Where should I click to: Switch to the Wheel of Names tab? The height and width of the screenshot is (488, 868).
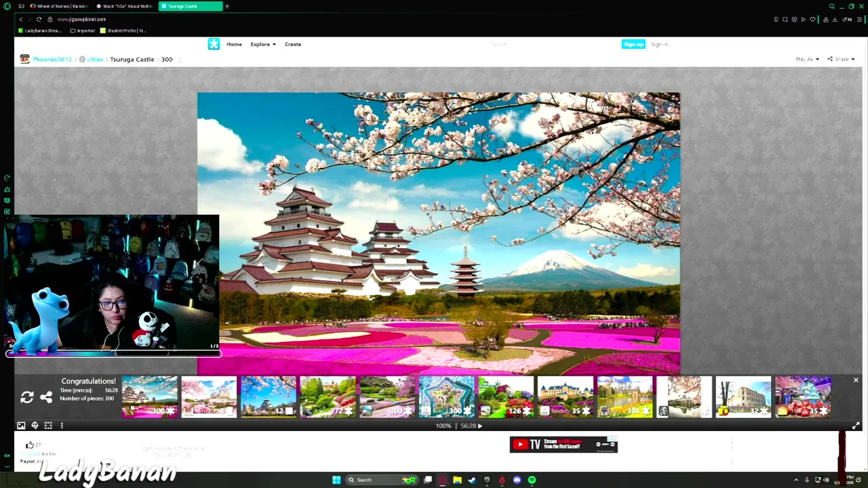(x=60, y=6)
